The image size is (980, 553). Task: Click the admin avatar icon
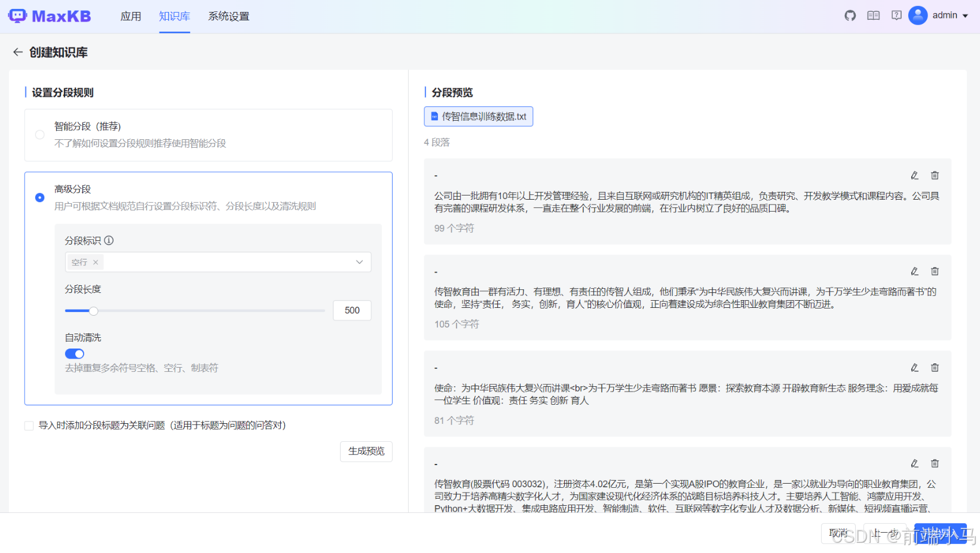coord(918,16)
